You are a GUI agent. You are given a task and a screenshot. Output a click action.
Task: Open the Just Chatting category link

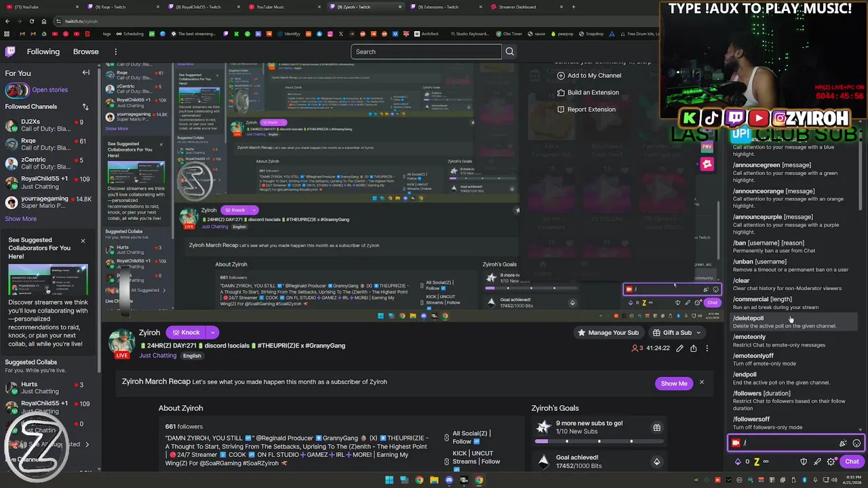[x=157, y=356]
